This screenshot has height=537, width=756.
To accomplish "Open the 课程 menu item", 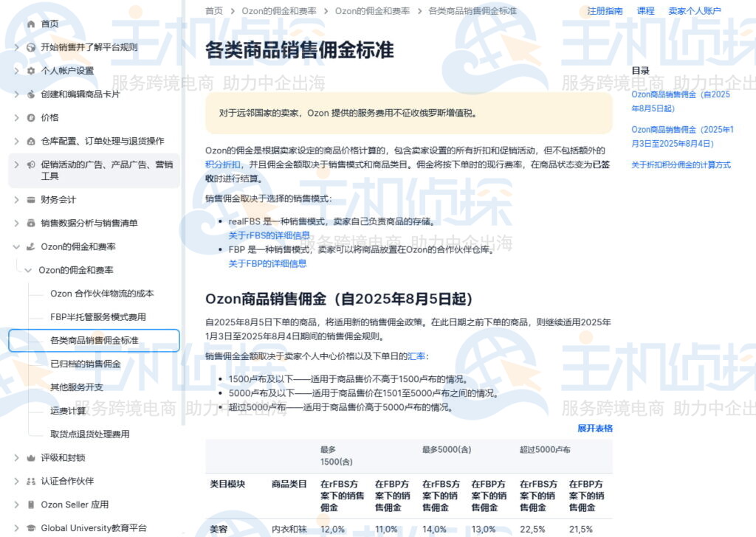I will pyautogui.click(x=645, y=10).
